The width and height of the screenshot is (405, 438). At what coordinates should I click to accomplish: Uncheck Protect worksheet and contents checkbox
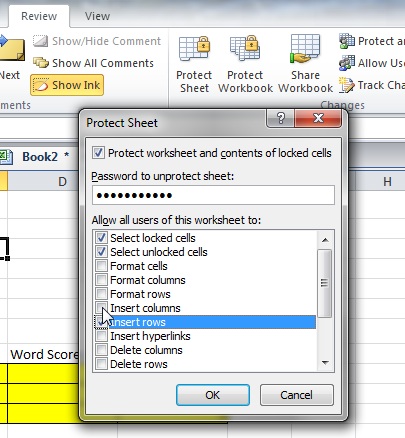coord(99,153)
